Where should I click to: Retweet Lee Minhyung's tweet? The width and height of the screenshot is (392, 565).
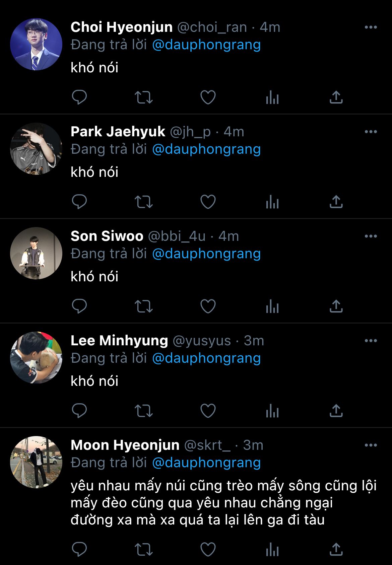pos(143,411)
